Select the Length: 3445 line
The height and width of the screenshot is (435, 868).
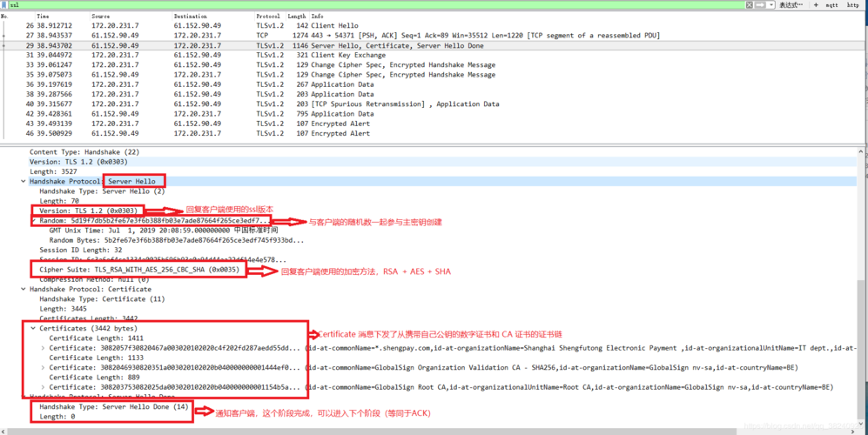[63, 309]
